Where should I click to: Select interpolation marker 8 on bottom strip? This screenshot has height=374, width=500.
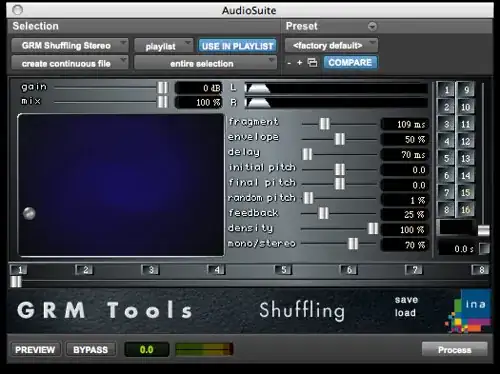(x=480, y=269)
